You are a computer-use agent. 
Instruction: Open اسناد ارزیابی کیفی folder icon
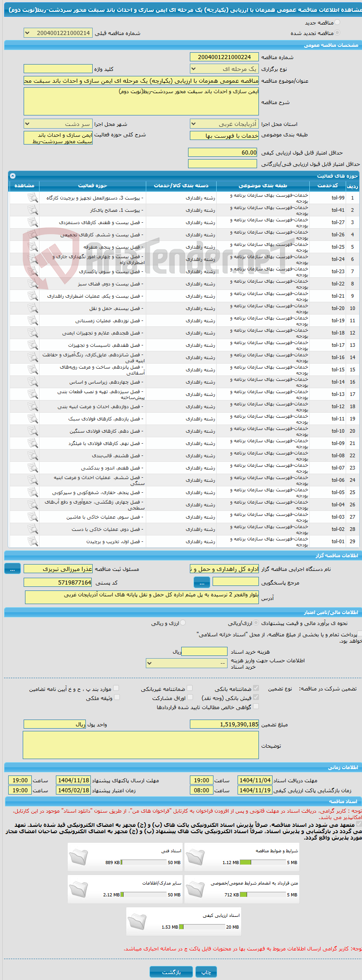[x=137, y=921]
